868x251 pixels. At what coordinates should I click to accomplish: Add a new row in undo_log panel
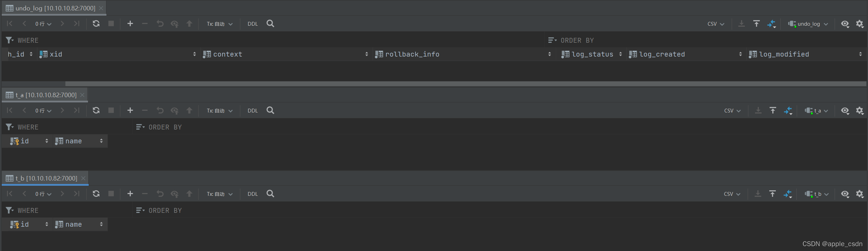(x=130, y=24)
